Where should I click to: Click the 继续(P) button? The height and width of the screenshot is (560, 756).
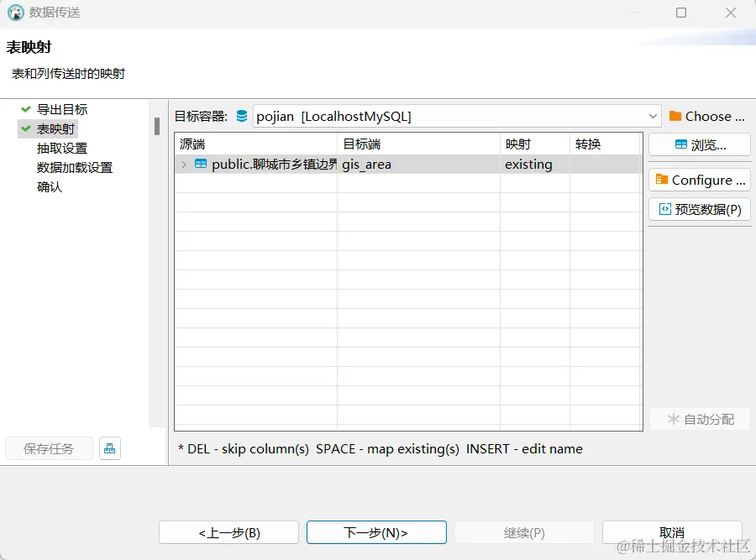point(524,532)
